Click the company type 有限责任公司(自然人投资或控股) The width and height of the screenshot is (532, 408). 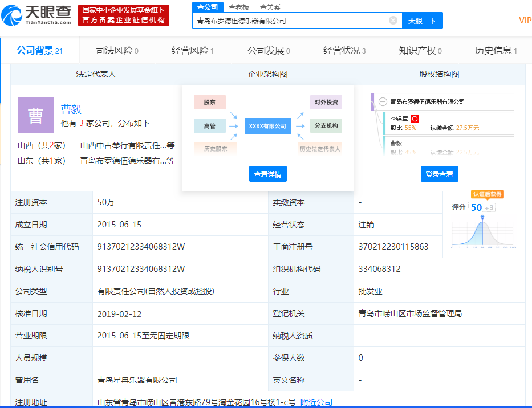click(x=156, y=291)
